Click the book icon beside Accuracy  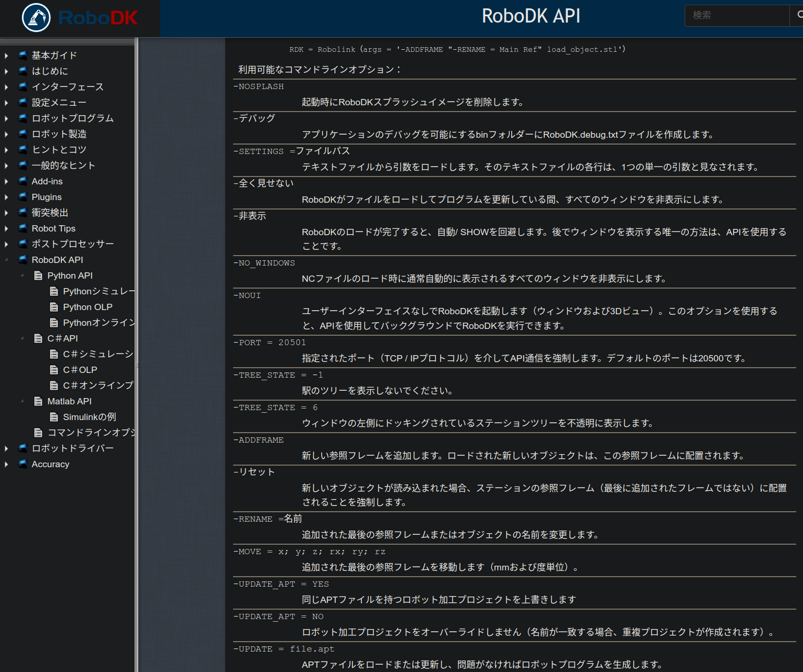(23, 464)
